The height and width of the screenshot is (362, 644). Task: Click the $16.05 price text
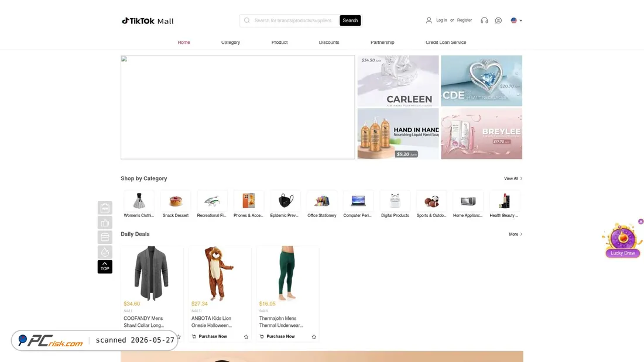click(x=267, y=304)
